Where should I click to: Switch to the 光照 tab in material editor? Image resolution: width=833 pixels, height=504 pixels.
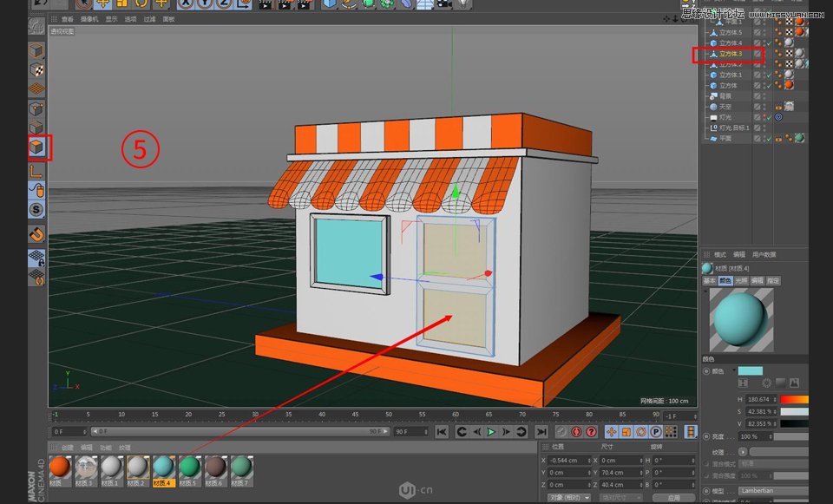point(739,281)
